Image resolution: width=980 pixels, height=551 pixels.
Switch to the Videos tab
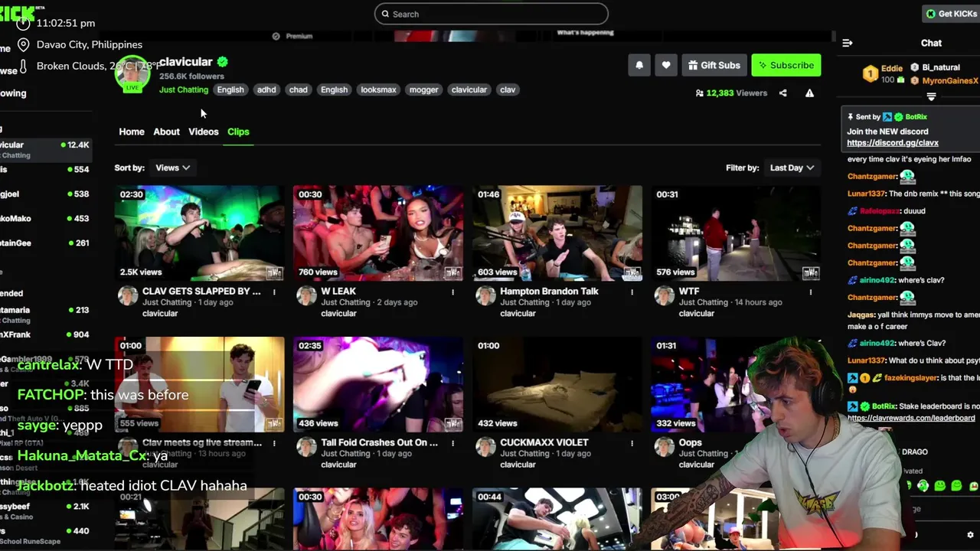pyautogui.click(x=204, y=132)
